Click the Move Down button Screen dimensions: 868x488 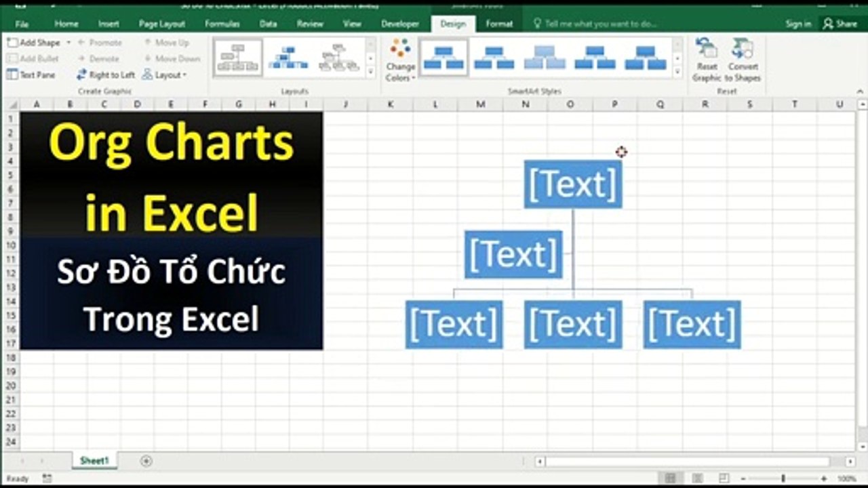[171, 59]
